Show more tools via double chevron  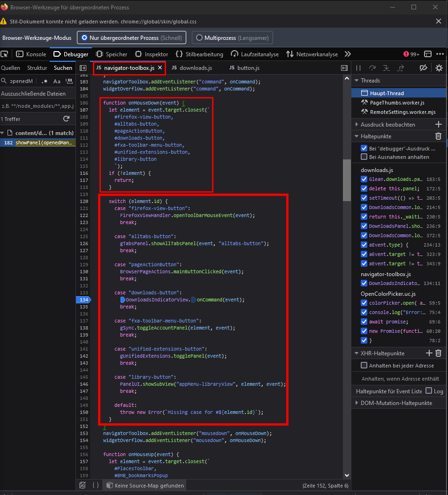coord(348,54)
